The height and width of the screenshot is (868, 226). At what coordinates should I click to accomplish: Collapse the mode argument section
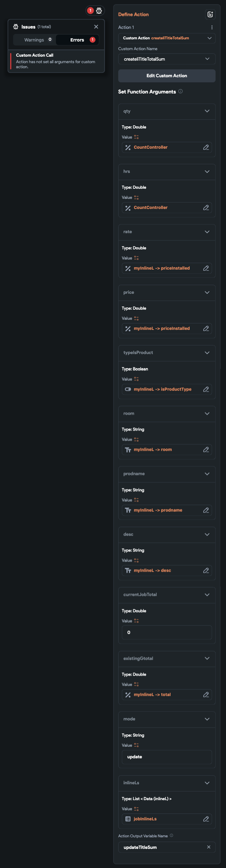[207, 719]
